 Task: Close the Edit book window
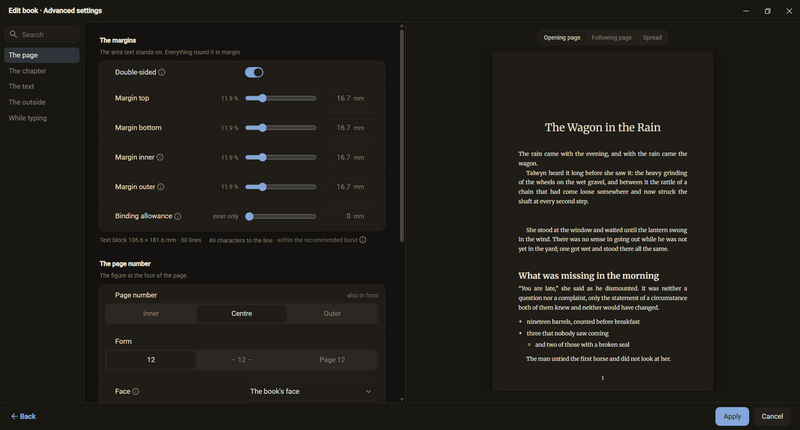[x=789, y=11]
